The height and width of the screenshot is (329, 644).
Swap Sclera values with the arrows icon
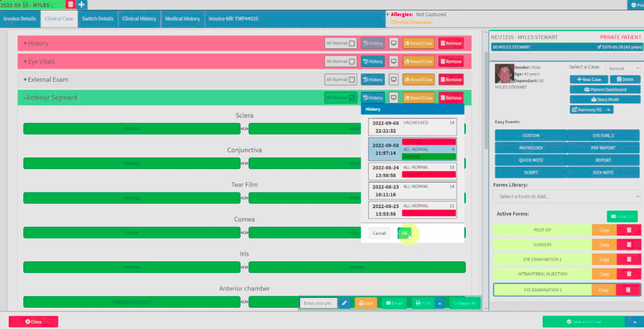point(245,129)
